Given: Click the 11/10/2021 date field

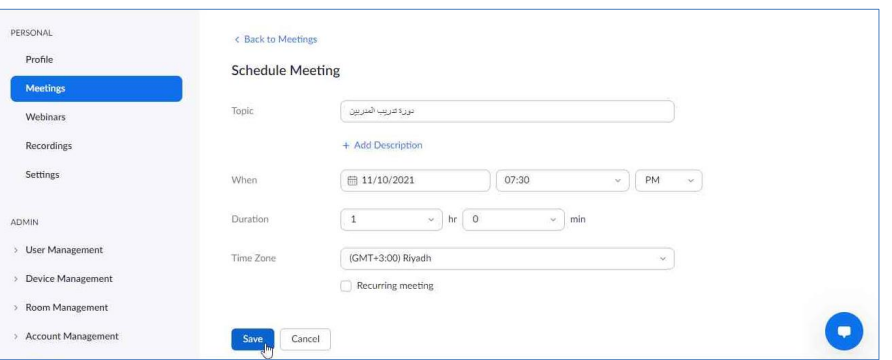Looking at the screenshot, I should [x=415, y=180].
